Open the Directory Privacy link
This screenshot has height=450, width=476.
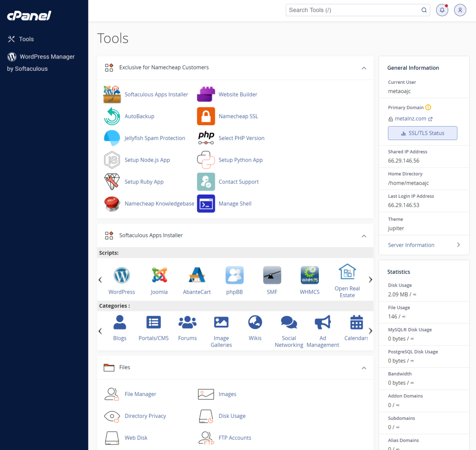(x=145, y=416)
